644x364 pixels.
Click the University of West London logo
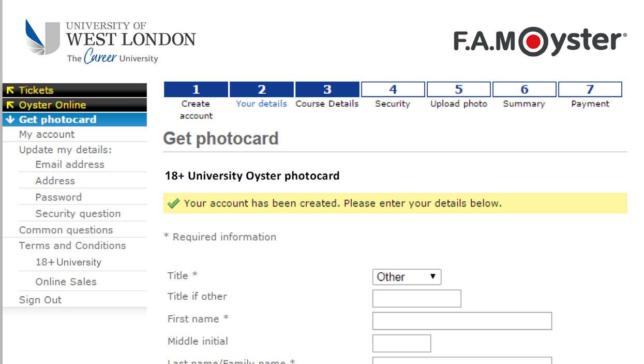(x=110, y=41)
